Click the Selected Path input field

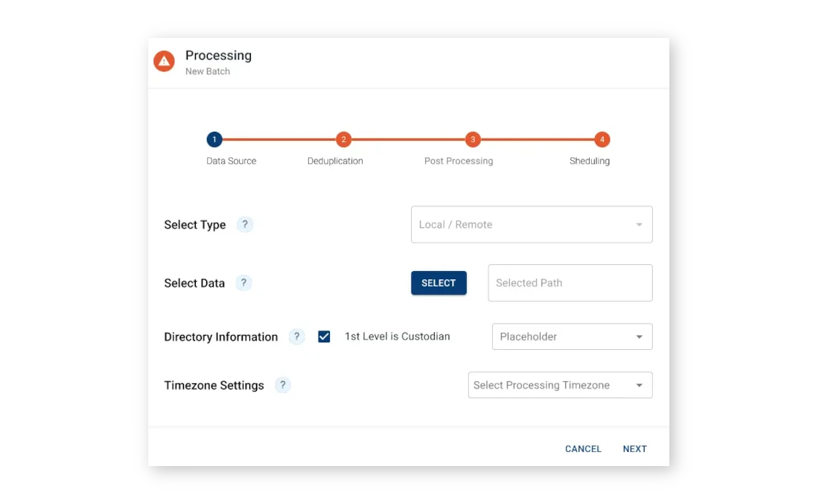point(570,283)
